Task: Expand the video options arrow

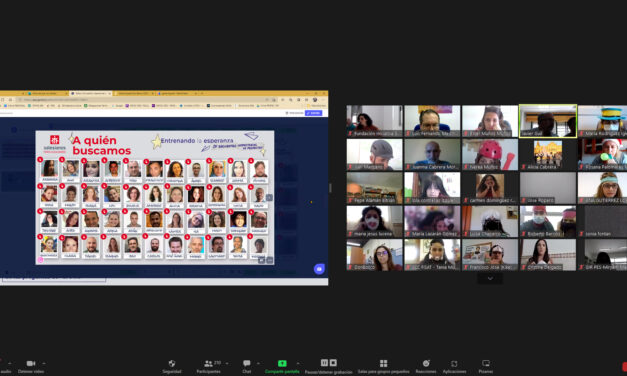Action: (x=44, y=363)
